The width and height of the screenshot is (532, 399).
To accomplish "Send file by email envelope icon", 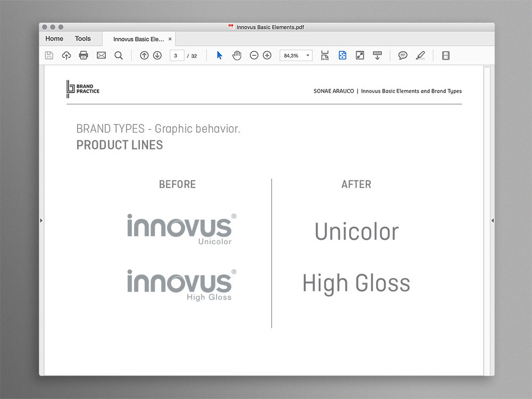I will tap(101, 55).
